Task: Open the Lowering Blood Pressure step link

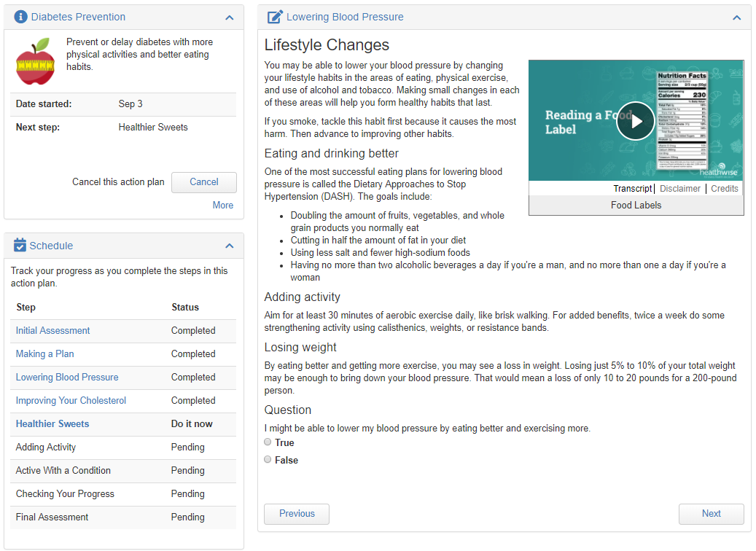Action: pyautogui.click(x=67, y=378)
